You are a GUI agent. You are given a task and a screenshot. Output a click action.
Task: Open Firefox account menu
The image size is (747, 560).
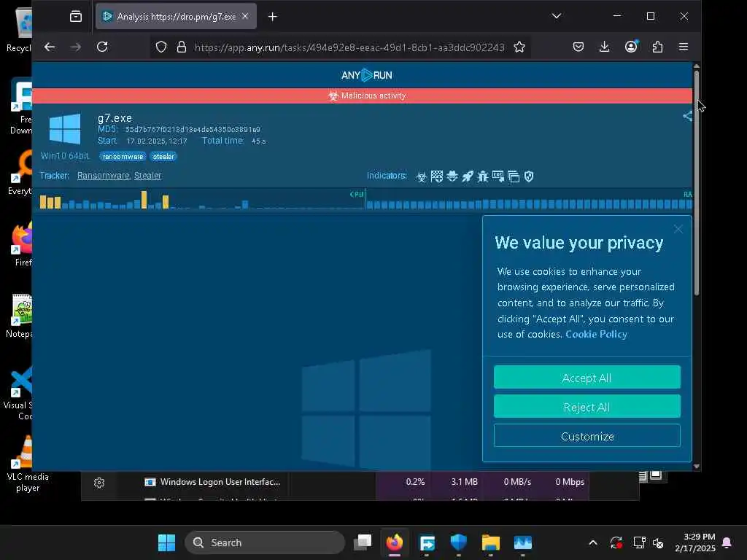point(631,47)
